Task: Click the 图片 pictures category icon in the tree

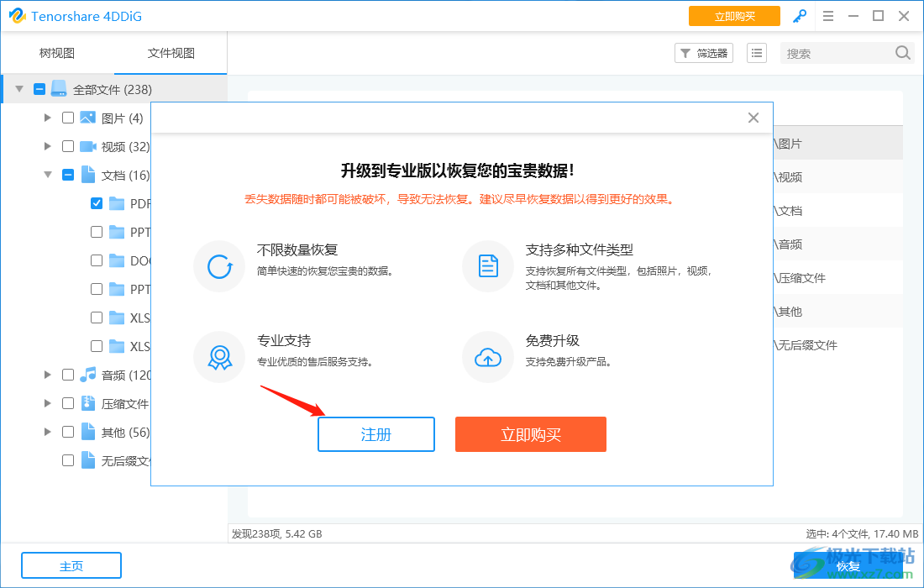Action: click(x=88, y=118)
